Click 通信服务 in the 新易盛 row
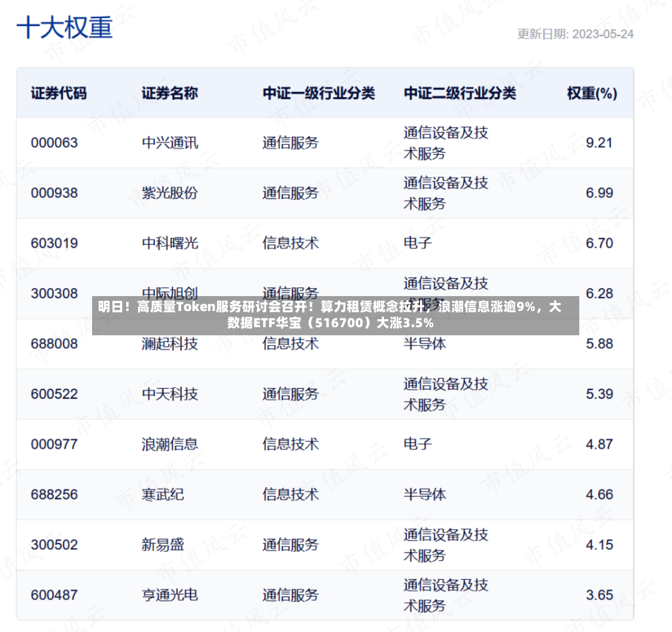This screenshot has width=672, height=632. click(291, 544)
